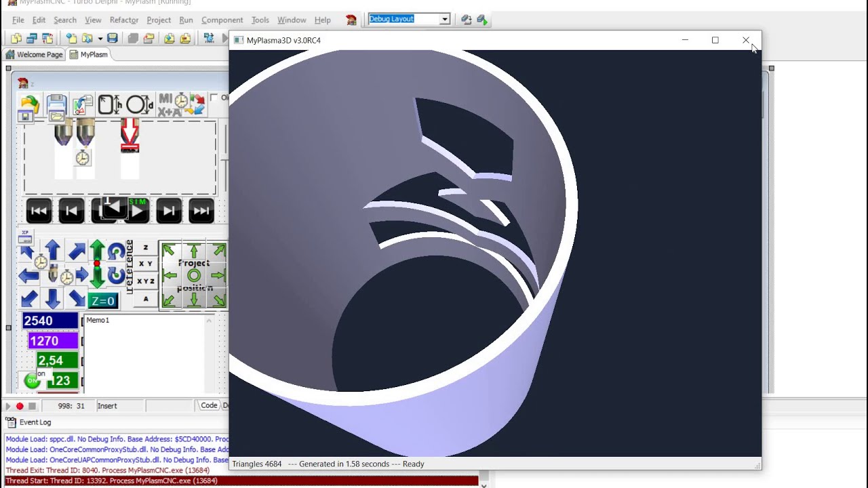Click the Delphi helmet icon in menu bar
Screen dimensions: 868x488
(x=351, y=20)
